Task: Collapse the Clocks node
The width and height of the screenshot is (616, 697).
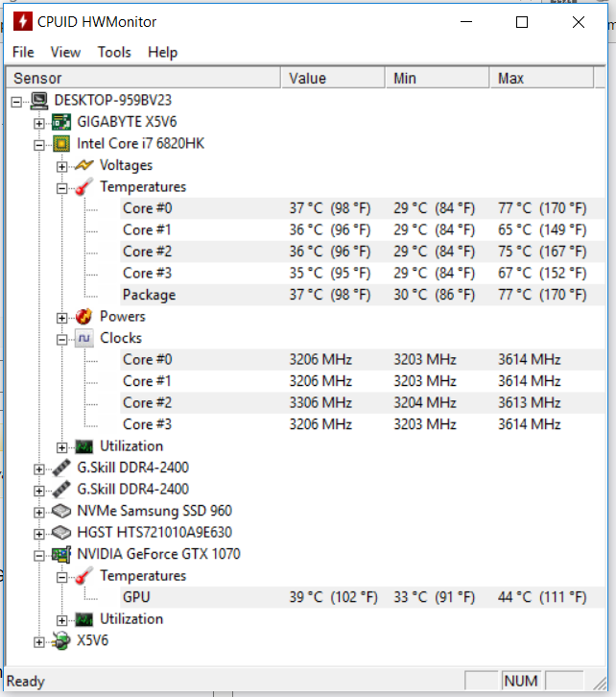Action: (x=61, y=340)
